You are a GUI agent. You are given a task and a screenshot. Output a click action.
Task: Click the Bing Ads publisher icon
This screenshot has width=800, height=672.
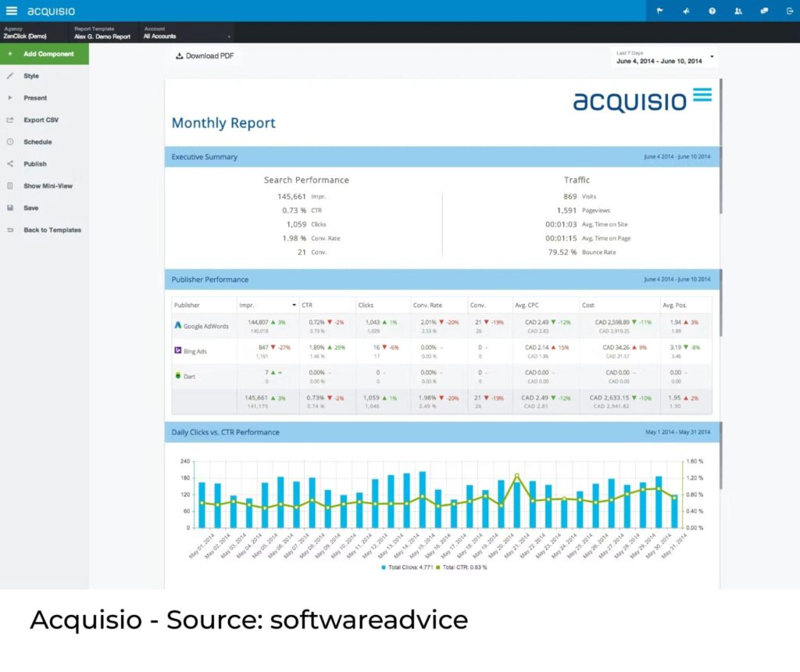178,350
